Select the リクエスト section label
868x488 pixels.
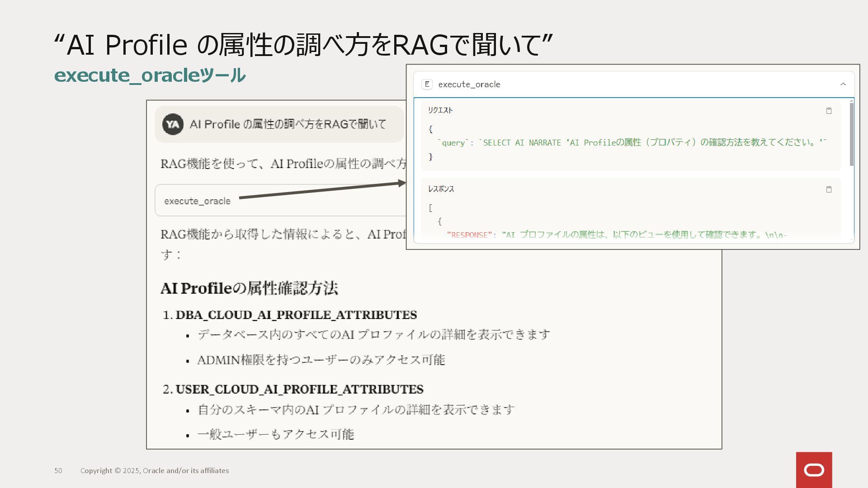coord(440,110)
